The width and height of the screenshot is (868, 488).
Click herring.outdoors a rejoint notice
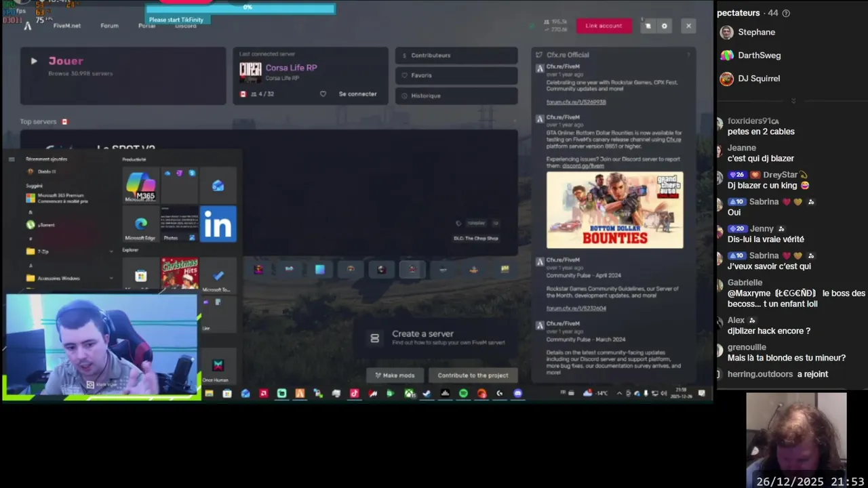pyautogui.click(x=778, y=374)
